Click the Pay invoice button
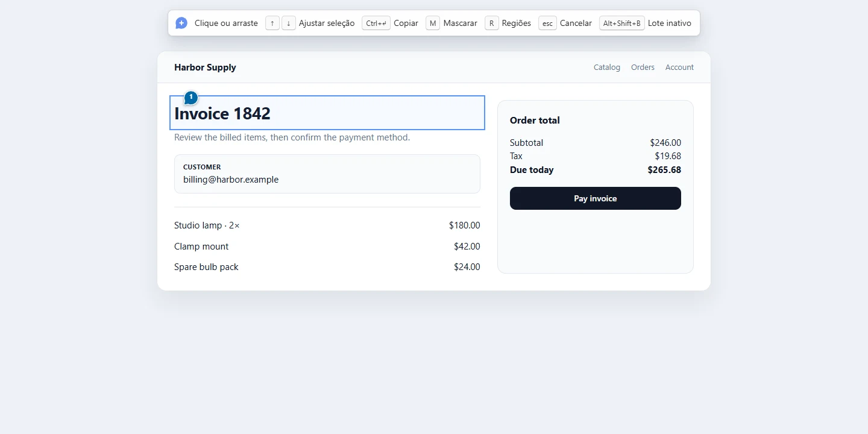This screenshot has height=434, width=868. click(596, 198)
